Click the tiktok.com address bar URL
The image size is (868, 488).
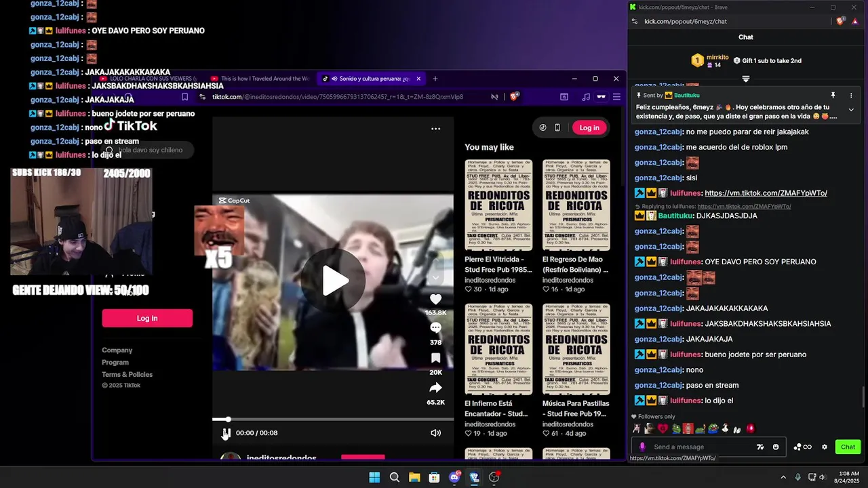338,97
